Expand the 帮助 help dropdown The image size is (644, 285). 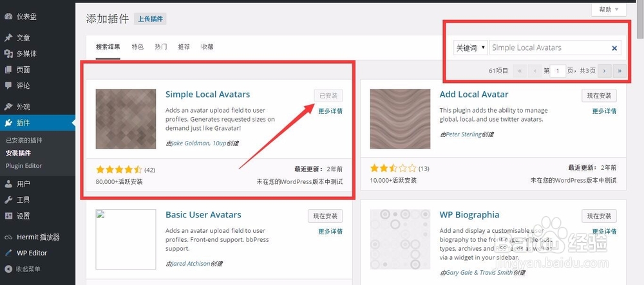[609, 10]
